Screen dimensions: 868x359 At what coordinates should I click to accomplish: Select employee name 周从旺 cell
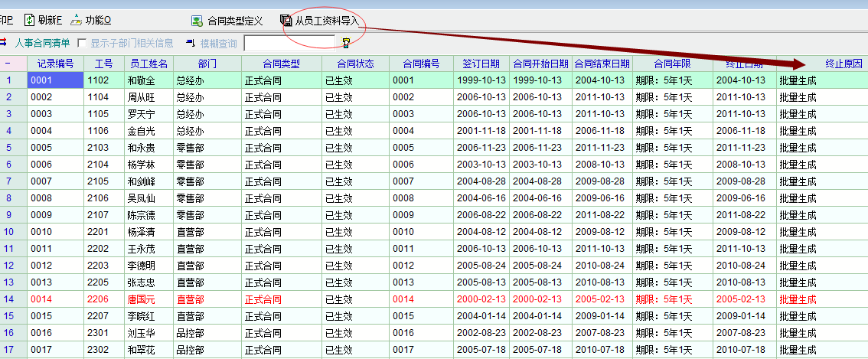(148, 97)
